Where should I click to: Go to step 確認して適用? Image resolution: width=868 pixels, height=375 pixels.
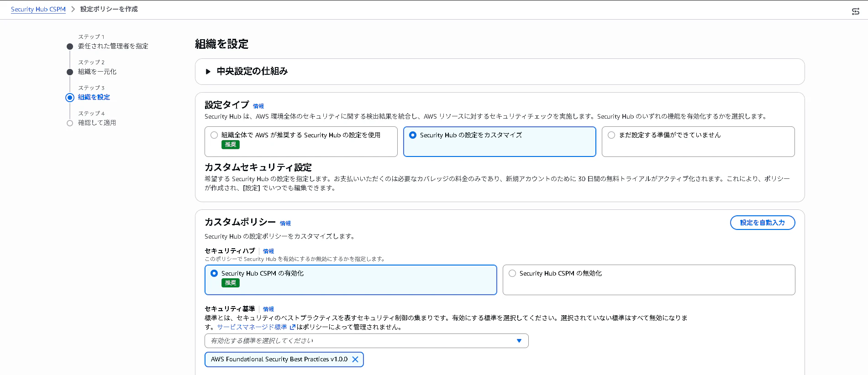point(97,123)
